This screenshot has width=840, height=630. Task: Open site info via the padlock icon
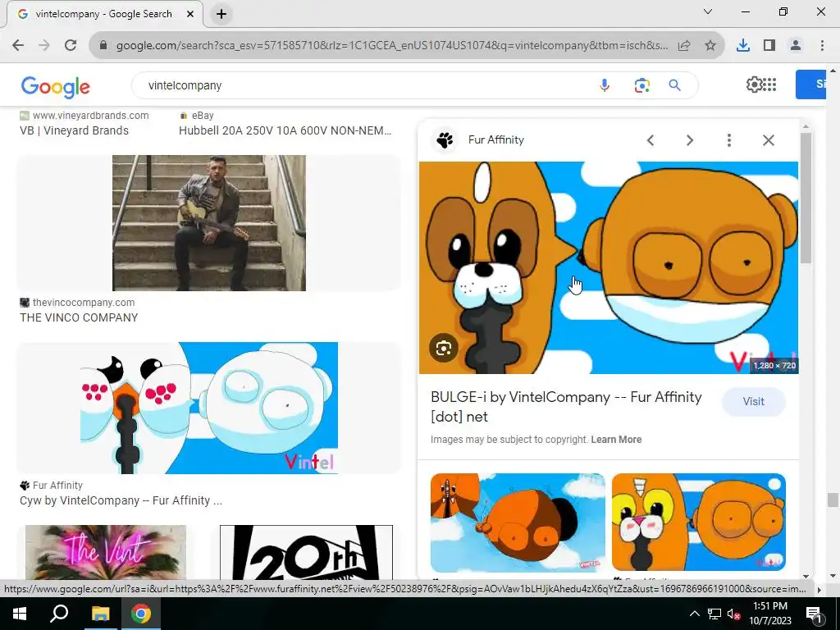click(103, 46)
